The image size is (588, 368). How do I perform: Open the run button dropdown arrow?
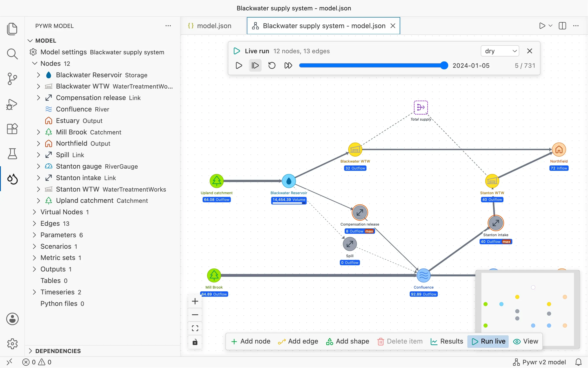pyautogui.click(x=550, y=26)
